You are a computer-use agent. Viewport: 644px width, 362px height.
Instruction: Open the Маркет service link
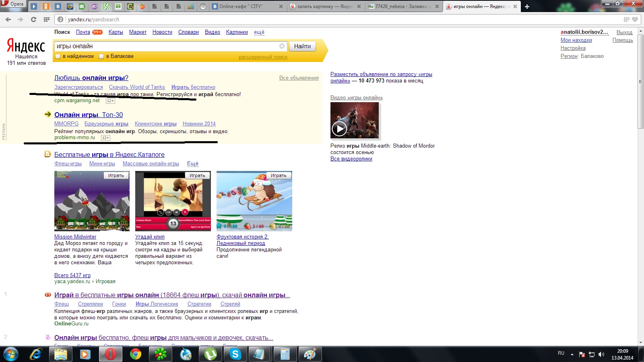(x=138, y=32)
